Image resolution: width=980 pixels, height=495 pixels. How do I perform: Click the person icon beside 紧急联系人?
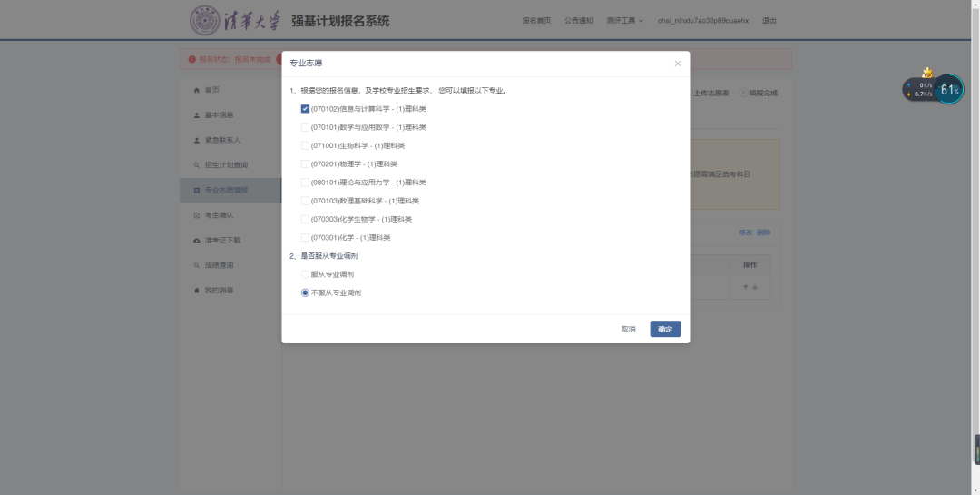(197, 140)
